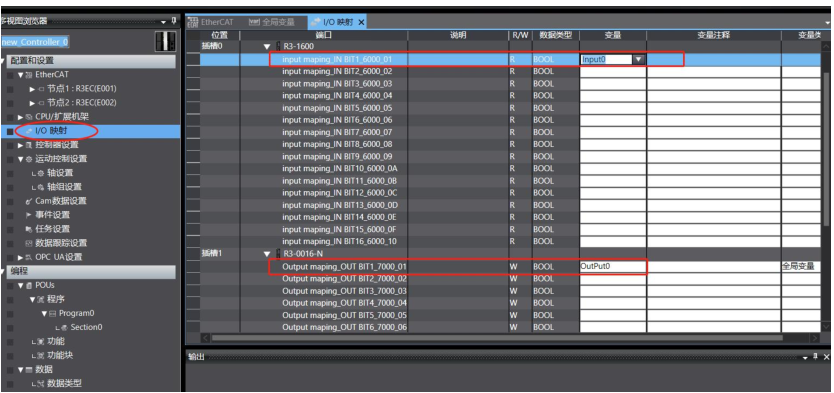Click the POUs icon
Image resolution: width=834 pixels, height=393 pixels.
click(x=29, y=286)
